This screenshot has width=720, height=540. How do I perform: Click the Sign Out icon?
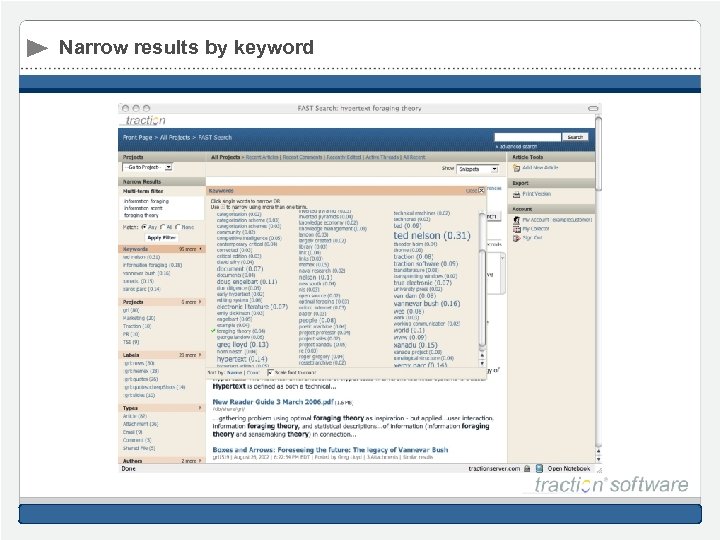[516, 238]
